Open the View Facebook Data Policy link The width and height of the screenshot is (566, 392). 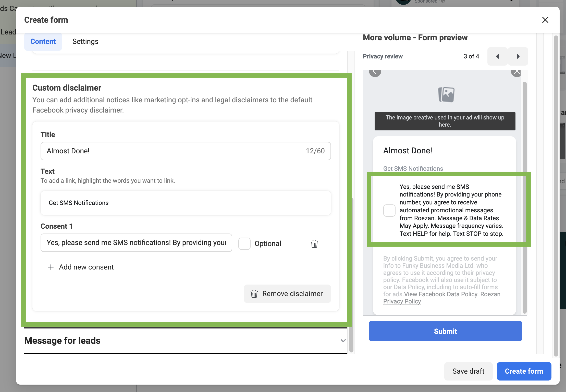(x=441, y=294)
